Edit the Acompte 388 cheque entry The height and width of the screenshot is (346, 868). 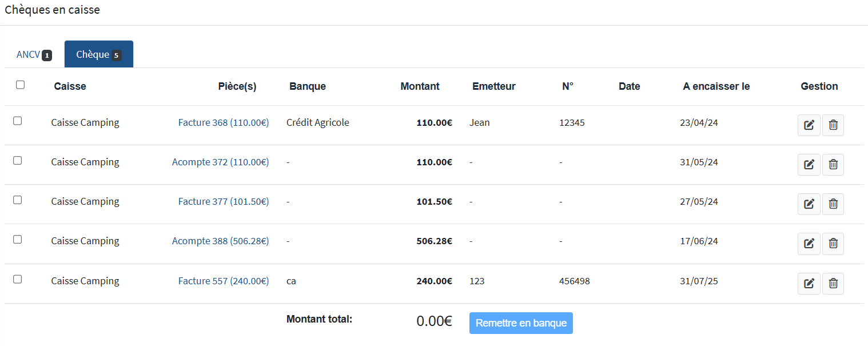[x=809, y=244]
